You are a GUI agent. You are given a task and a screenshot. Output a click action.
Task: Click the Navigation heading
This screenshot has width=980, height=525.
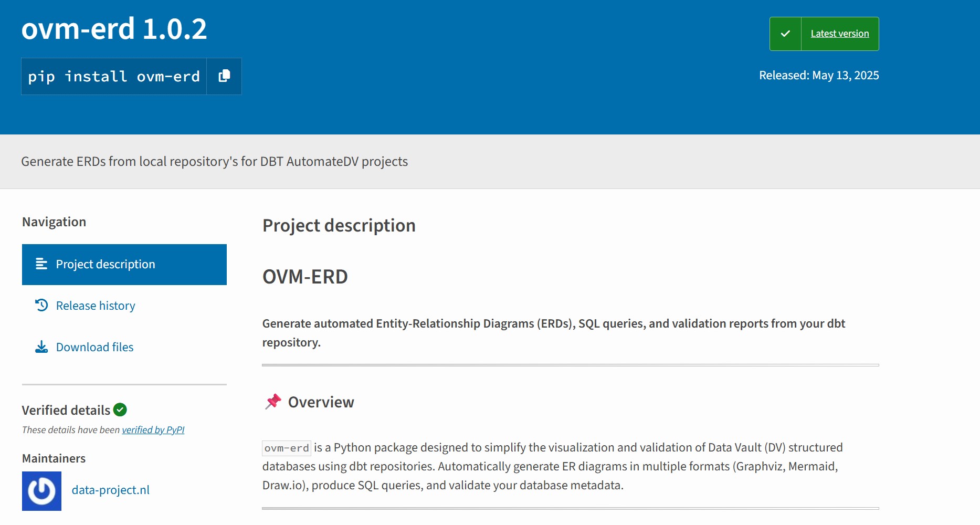54,222
